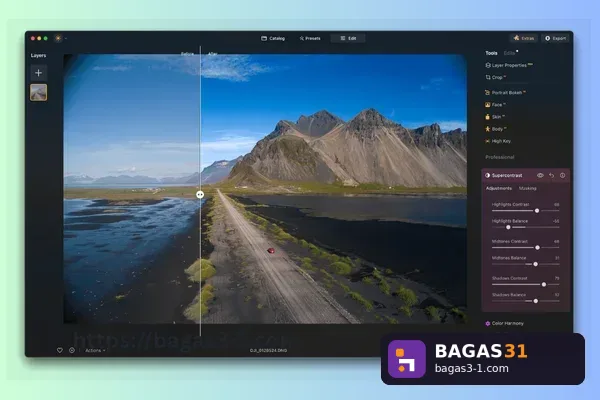The height and width of the screenshot is (400, 600).
Task: Open the Portrait Bokeh tool
Action: [505, 93]
